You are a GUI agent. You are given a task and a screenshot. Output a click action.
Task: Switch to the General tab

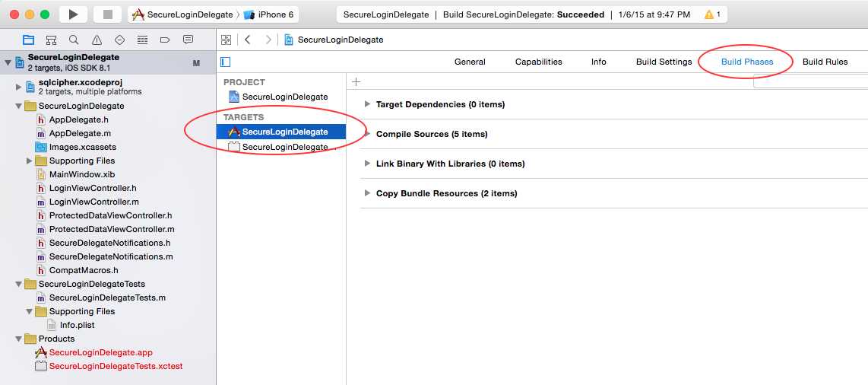pos(470,62)
